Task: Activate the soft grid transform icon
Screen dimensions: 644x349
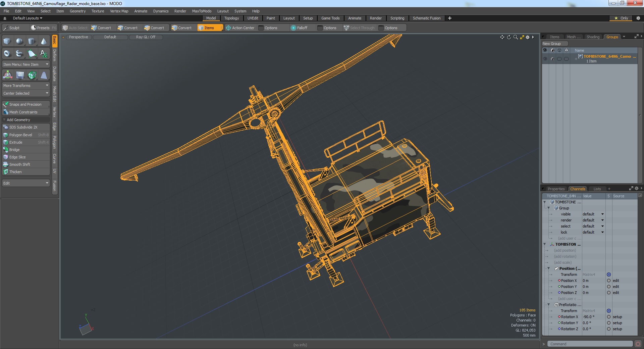Action: (x=20, y=75)
